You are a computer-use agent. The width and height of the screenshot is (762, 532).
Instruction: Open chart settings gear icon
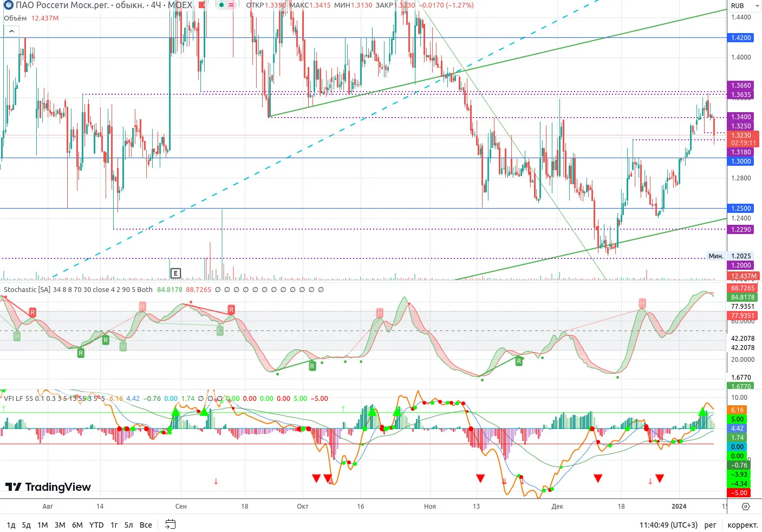(x=746, y=507)
